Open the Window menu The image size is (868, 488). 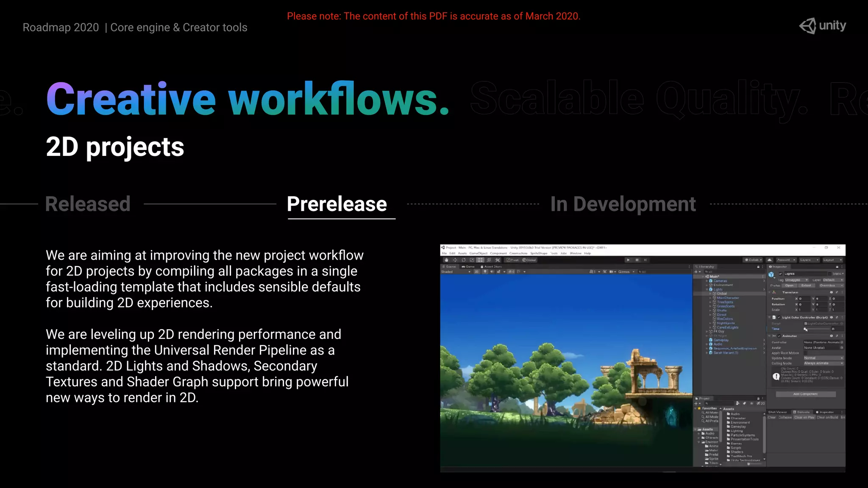576,253
